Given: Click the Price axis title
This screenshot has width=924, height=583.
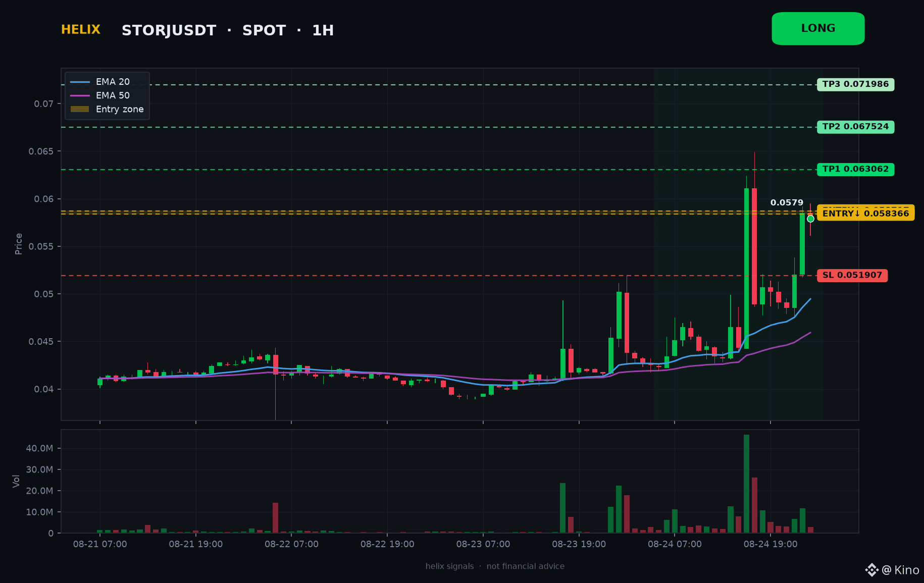Looking at the screenshot, I should [19, 244].
